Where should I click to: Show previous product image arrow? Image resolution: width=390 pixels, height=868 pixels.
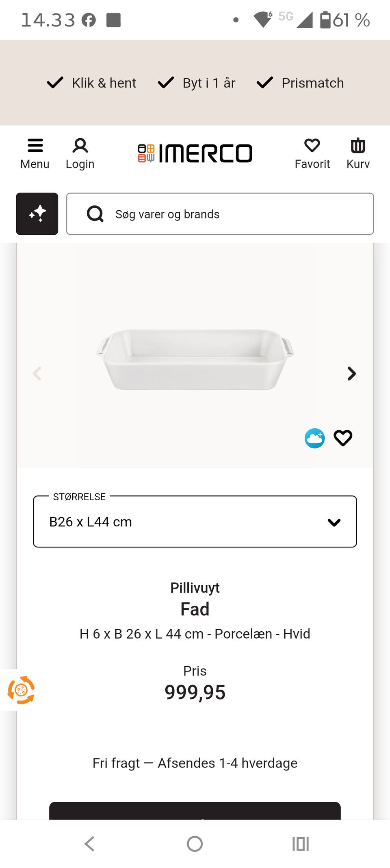(37, 373)
